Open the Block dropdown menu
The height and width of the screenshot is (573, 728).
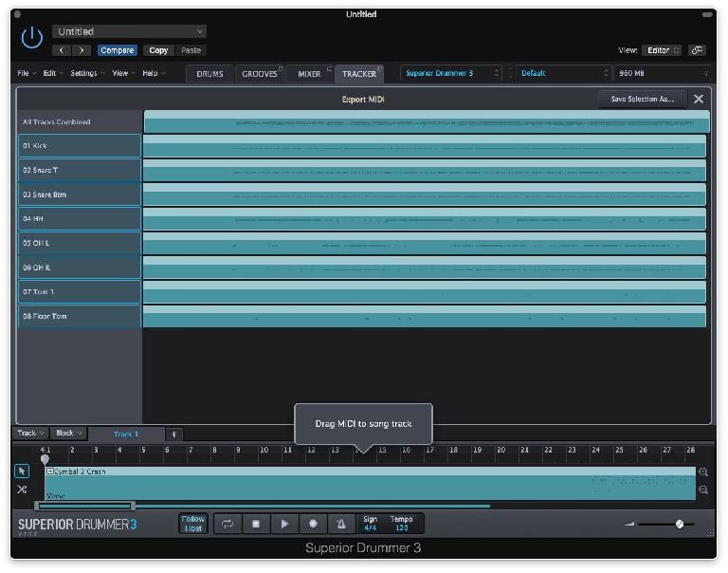point(68,434)
